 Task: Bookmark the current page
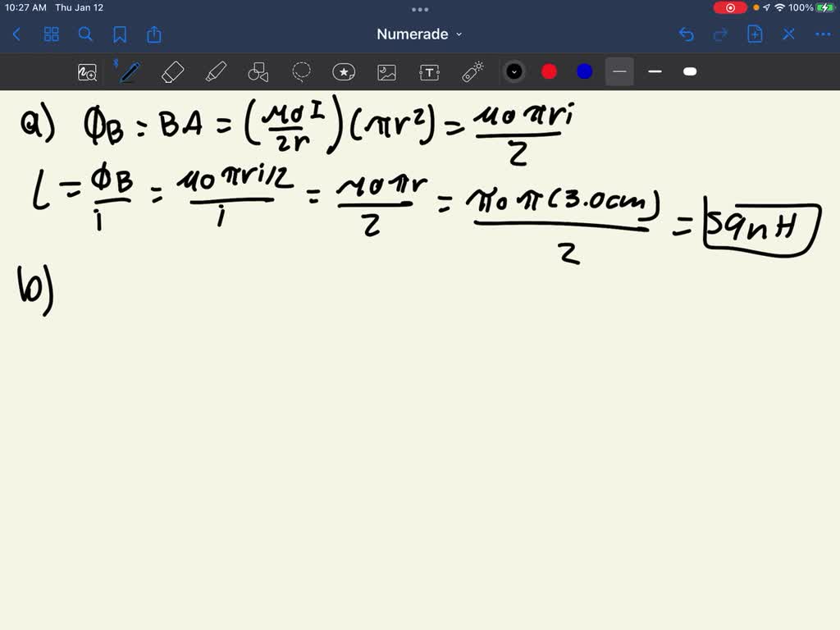coord(120,34)
